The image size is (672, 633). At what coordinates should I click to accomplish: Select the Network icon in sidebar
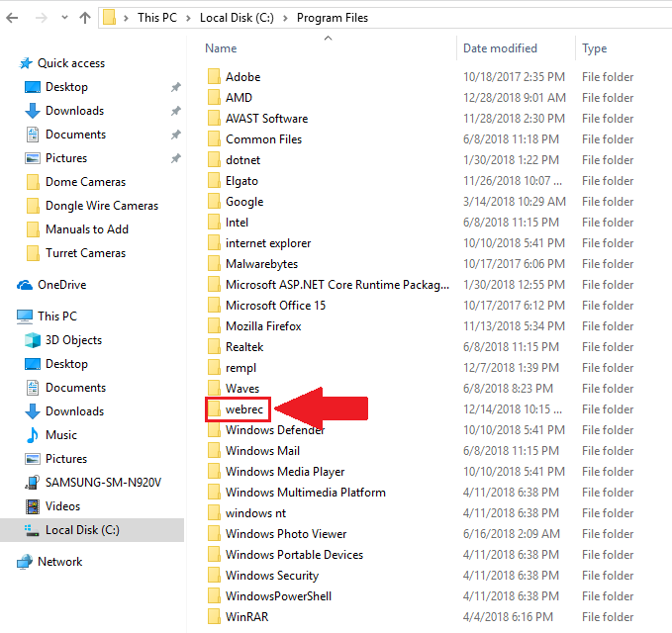[x=25, y=562]
